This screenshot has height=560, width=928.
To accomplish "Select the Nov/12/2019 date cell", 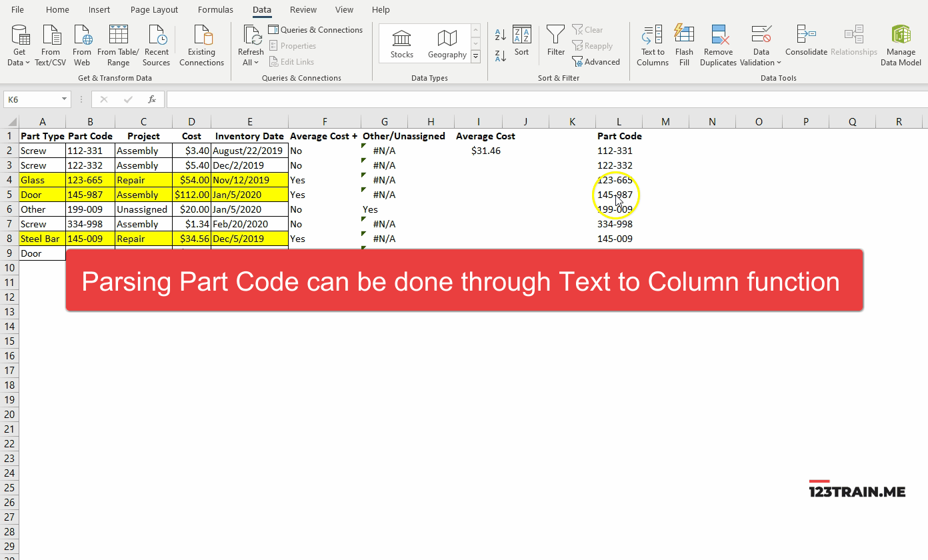I will point(249,180).
